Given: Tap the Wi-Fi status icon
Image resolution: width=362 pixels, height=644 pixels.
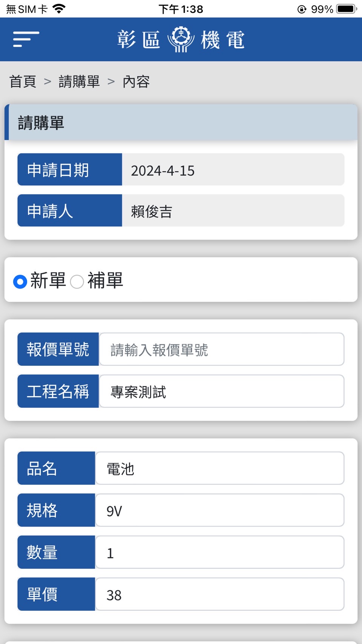Looking at the screenshot, I should 59,9.
